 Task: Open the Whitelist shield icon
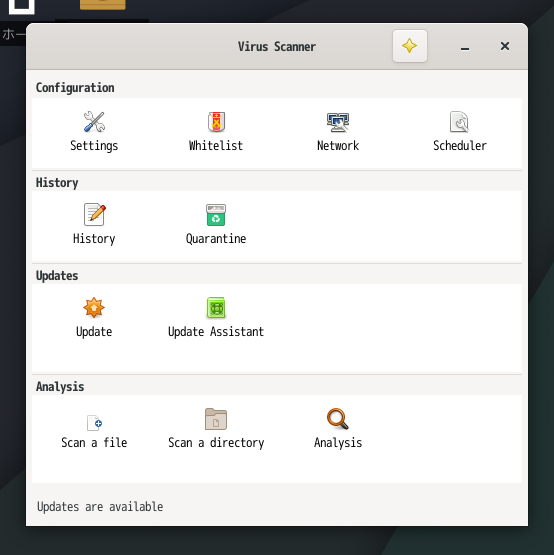(x=216, y=122)
